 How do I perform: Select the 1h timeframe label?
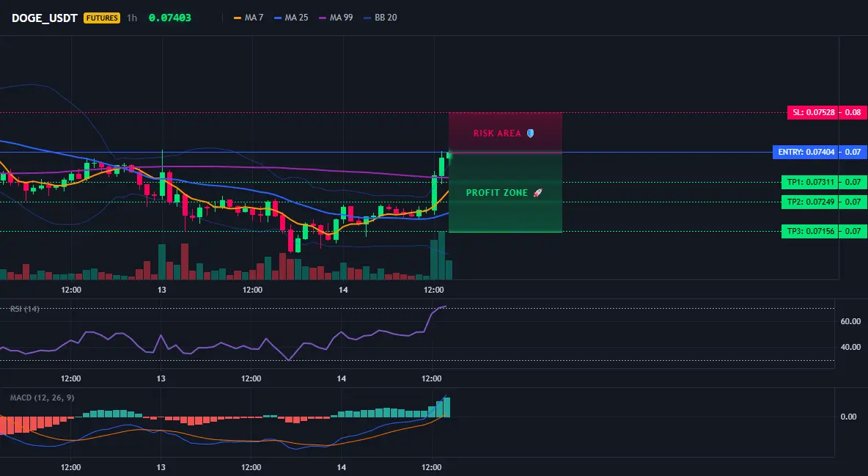click(132, 18)
